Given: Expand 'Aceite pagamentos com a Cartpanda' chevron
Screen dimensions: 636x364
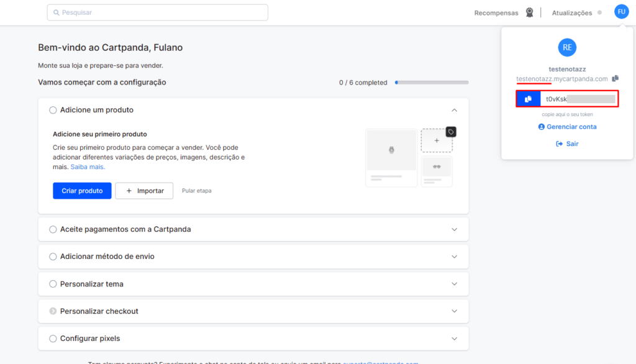Looking at the screenshot, I should pos(454,229).
